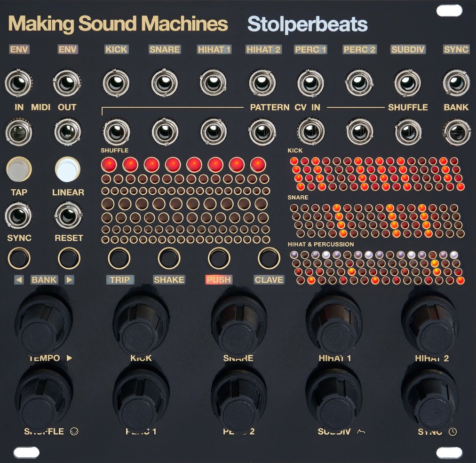This screenshot has width=476, height=463.
Task: Click the Making Sound Machines brand text
Action: pyautogui.click(x=118, y=24)
